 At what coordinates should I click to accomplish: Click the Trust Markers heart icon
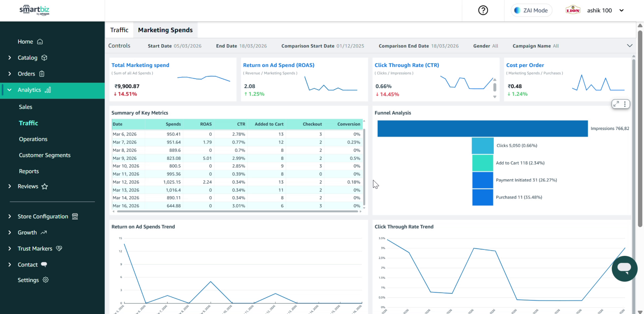click(59, 248)
